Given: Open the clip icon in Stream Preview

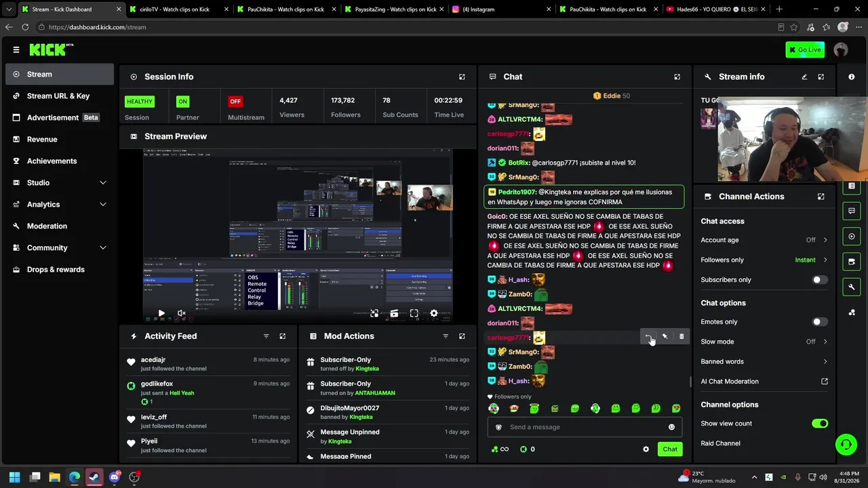Looking at the screenshot, I should pos(394,314).
